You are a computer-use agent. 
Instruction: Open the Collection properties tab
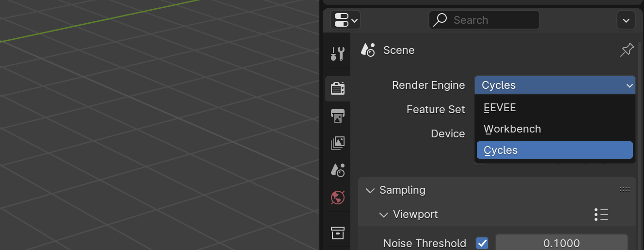click(x=337, y=233)
